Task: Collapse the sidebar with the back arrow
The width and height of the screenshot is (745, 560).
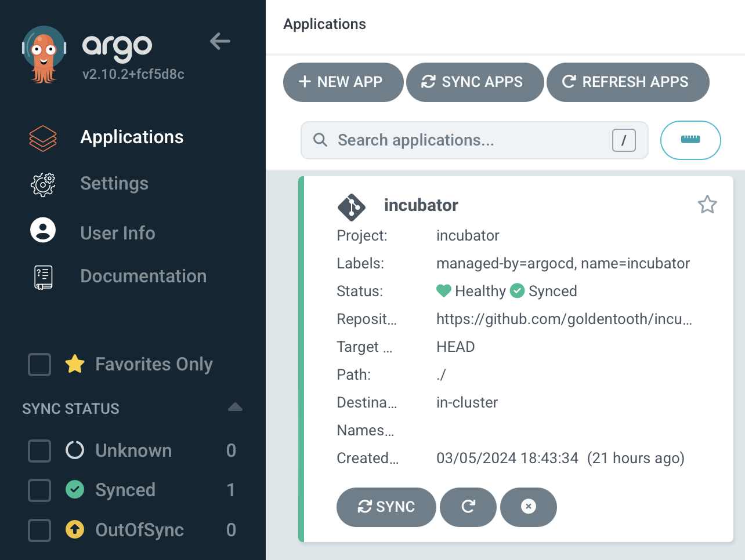Action: (220, 41)
